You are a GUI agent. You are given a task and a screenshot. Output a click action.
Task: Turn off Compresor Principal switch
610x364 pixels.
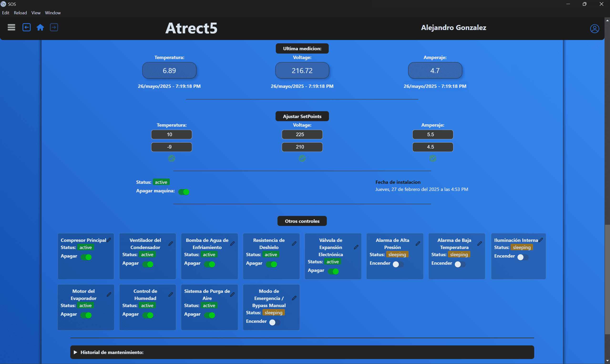pyautogui.click(x=86, y=257)
